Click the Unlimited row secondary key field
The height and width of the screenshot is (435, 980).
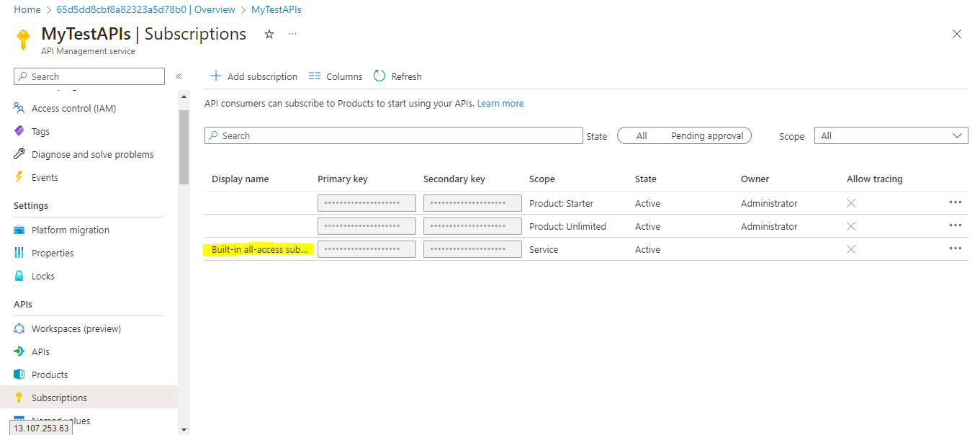pos(472,226)
